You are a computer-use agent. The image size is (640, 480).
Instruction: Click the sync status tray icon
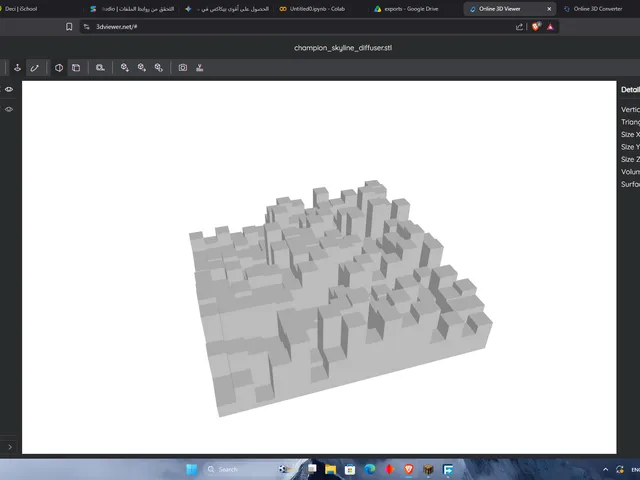pyautogui.click(x=620, y=469)
